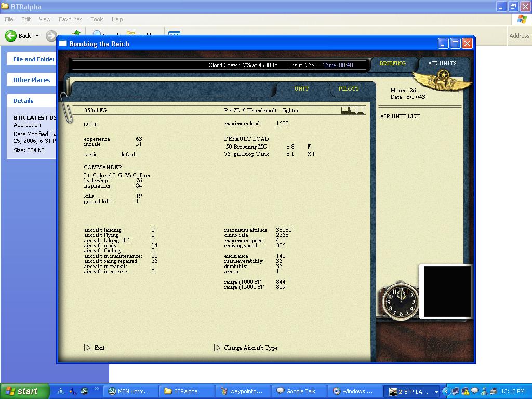Switch to waypointp taskbar button
Viewport: 532px width, 399px height.
click(243, 391)
